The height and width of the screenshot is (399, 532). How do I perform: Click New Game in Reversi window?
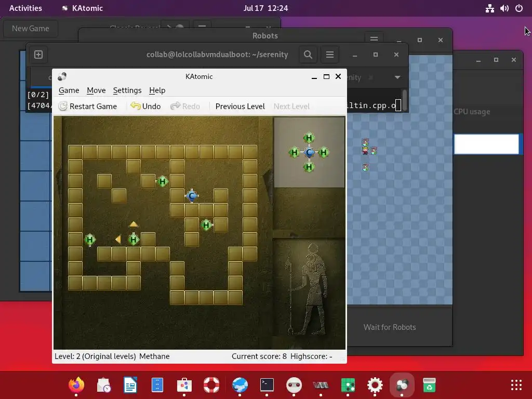pos(31,29)
